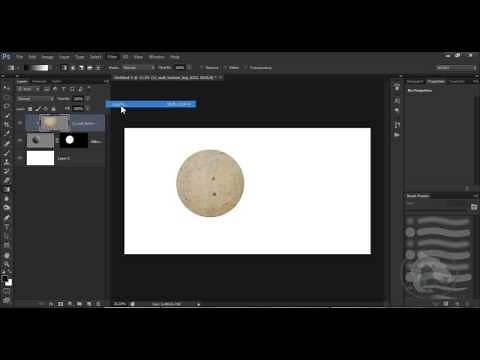Open the workspace switcher dropdown
480x360 pixels.
click(456, 68)
